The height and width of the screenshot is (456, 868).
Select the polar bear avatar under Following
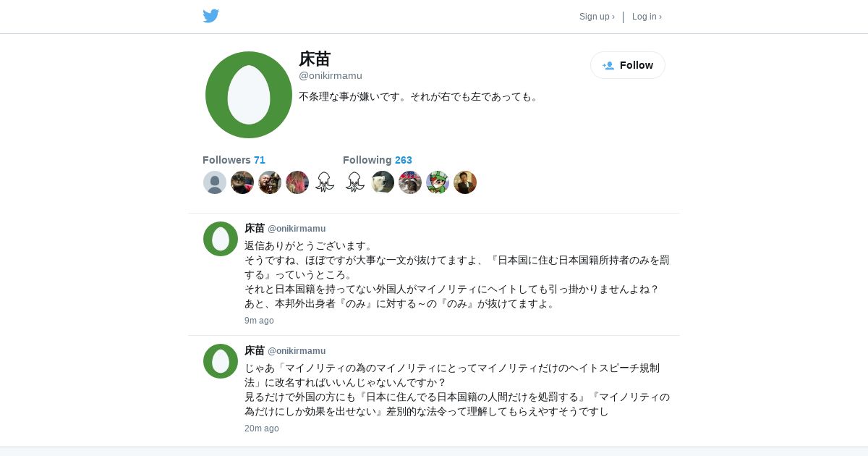coord(383,182)
